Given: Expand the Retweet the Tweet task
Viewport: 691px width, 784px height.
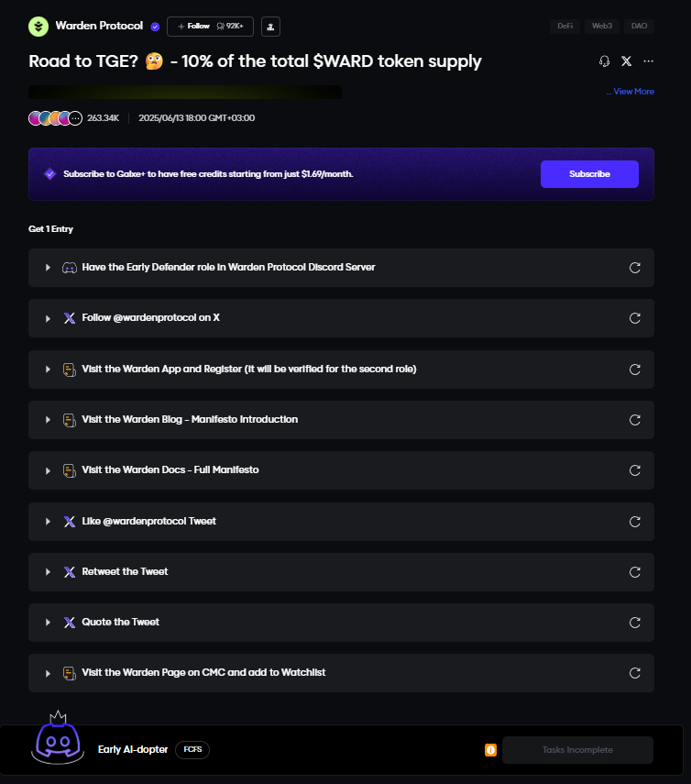Looking at the screenshot, I should pyautogui.click(x=48, y=572).
